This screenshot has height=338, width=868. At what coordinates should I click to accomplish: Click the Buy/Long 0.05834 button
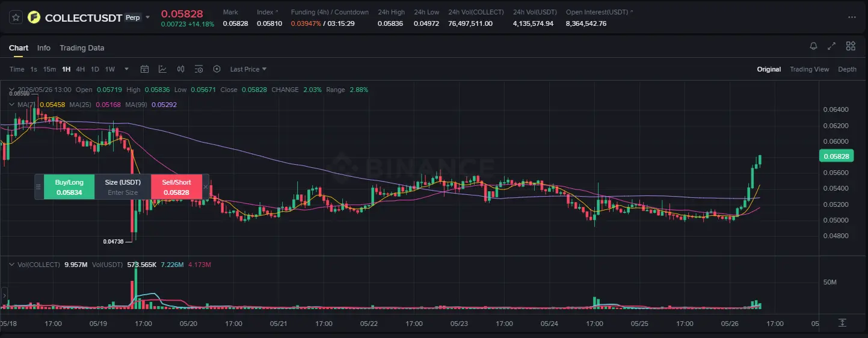pos(69,187)
